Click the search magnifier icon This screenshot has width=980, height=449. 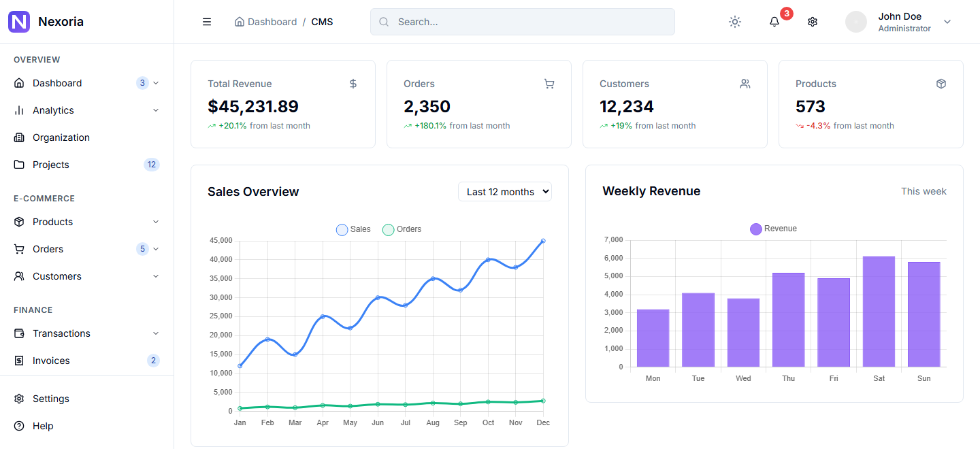[x=384, y=22]
